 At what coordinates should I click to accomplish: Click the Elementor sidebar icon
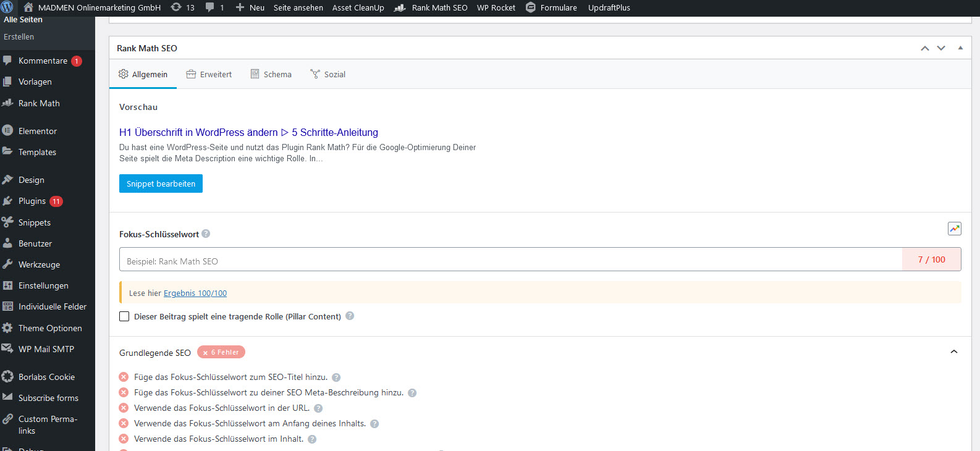click(7, 130)
